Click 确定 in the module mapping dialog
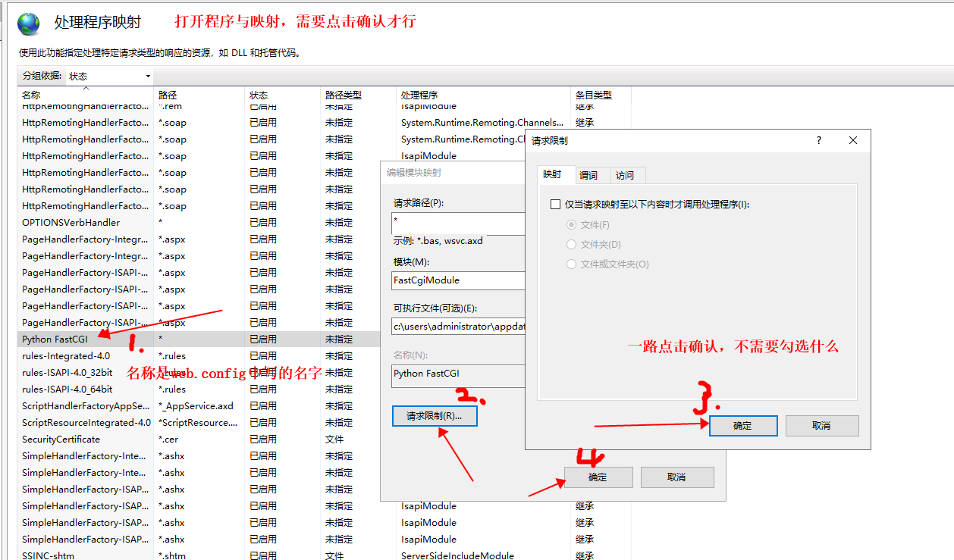The image size is (954, 560). (598, 477)
